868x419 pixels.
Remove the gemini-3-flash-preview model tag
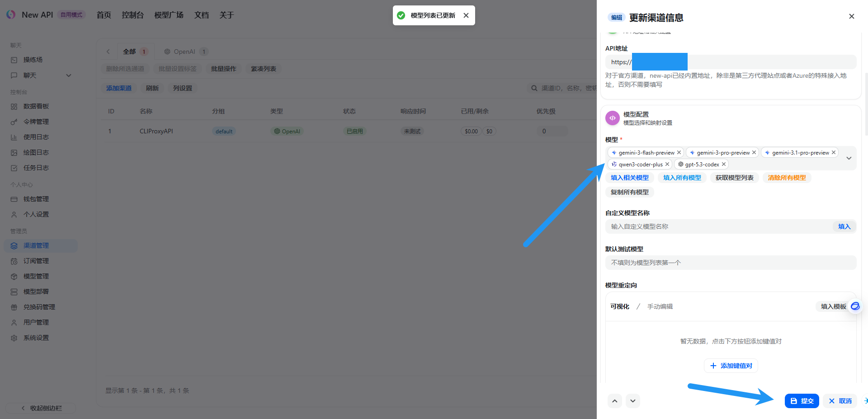point(679,153)
